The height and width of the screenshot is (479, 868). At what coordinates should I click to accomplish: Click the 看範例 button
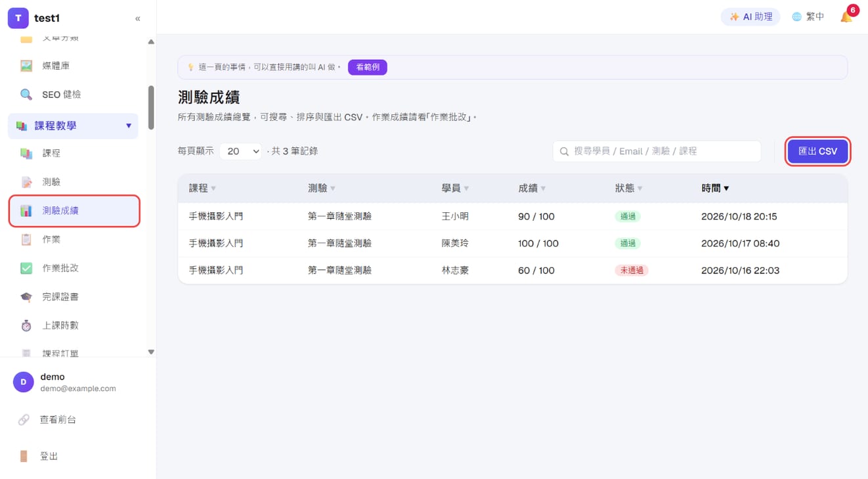tap(368, 67)
